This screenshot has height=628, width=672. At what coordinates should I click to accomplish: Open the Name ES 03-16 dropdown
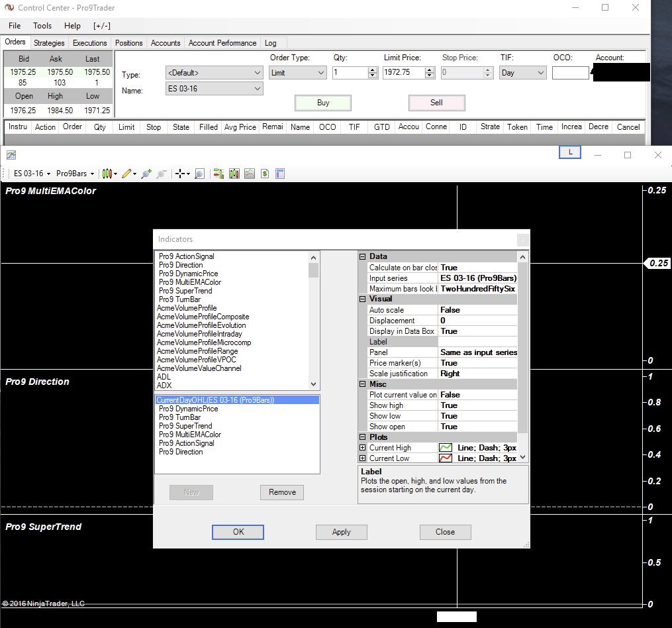coord(215,89)
